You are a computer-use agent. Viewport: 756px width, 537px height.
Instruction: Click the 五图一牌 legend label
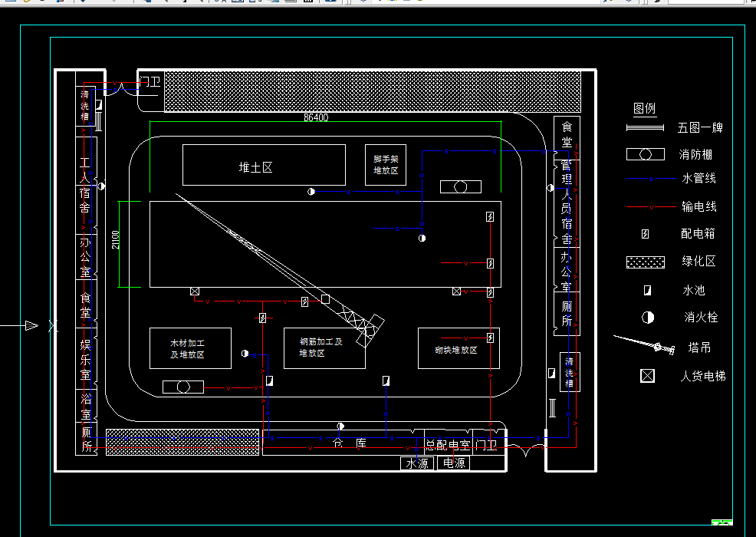700,128
